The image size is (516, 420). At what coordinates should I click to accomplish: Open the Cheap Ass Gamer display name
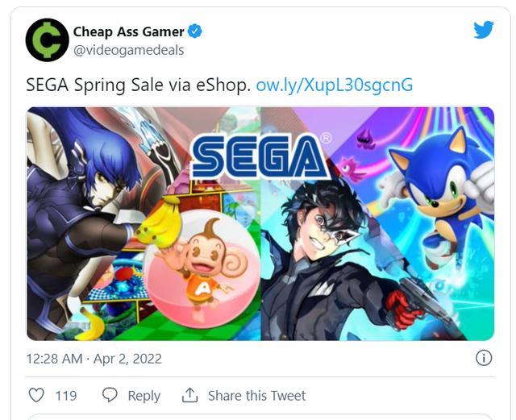pyautogui.click(x=129, y=32)
